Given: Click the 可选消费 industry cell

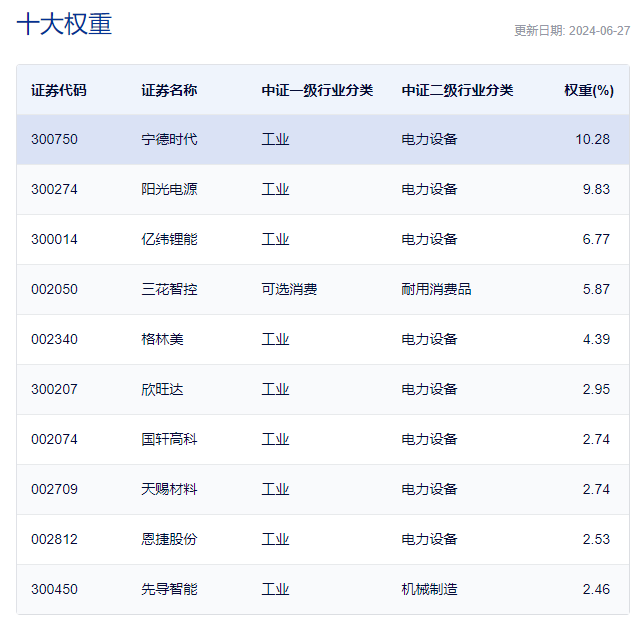Looking at the screenshot, I should pyautogui.click(x=289, y=289).
